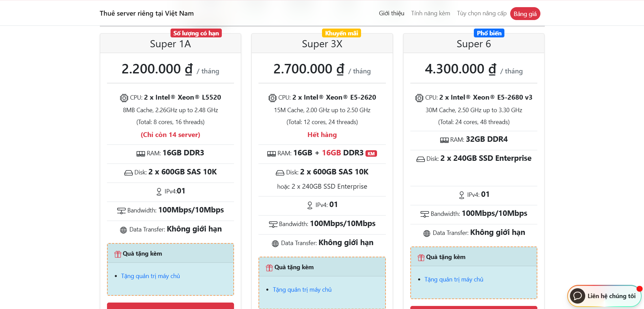The width and height of the screenshot is (644, 309).
Task: Click the Thuê server riêng tại Việt Nam title
Action: 146,13
